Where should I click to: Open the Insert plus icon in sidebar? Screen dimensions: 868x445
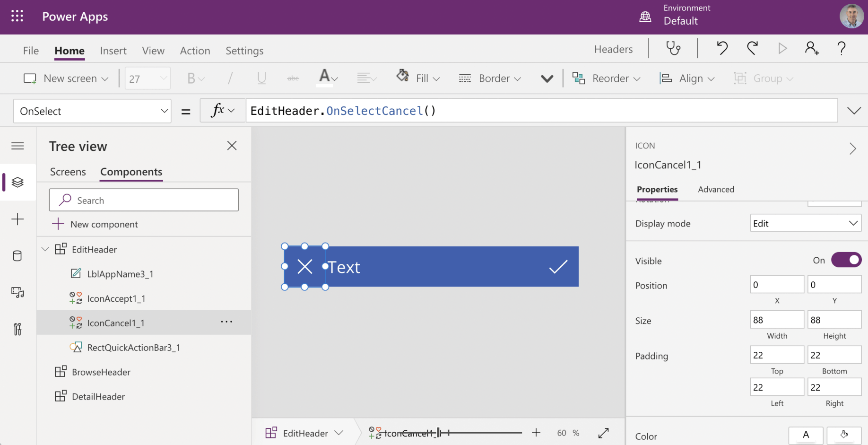click(x=17, y=219)
